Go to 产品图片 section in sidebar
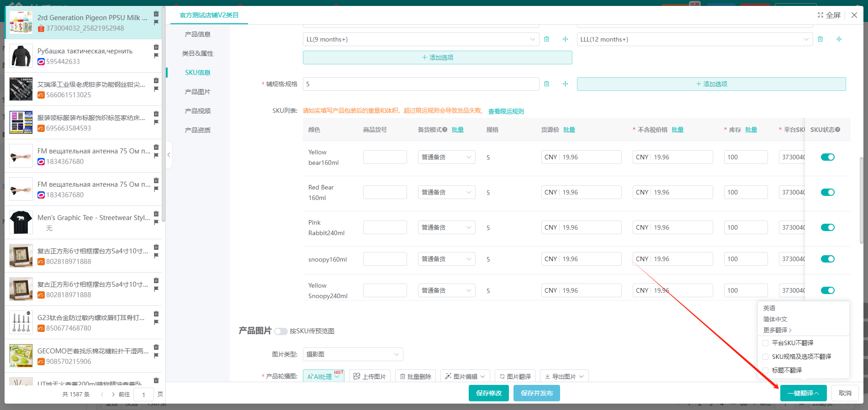The height and width of the screenshot is (410, 868). point(197,92)
